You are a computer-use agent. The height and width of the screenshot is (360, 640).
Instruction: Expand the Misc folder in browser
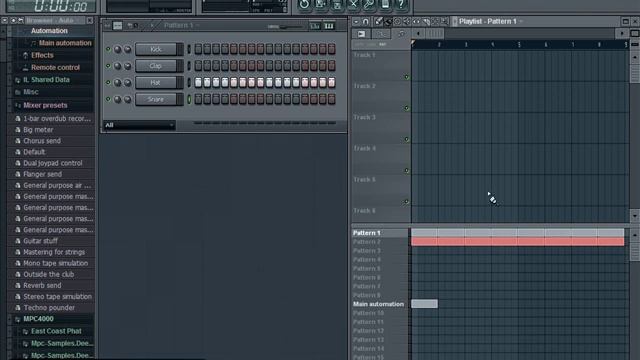tap(31, 92)
